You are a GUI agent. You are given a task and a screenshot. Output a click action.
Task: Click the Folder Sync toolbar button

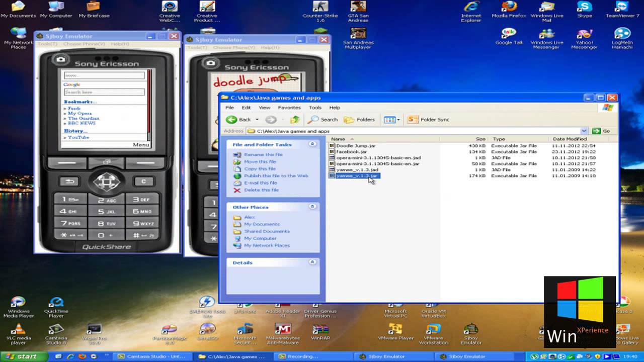[428, 120]
